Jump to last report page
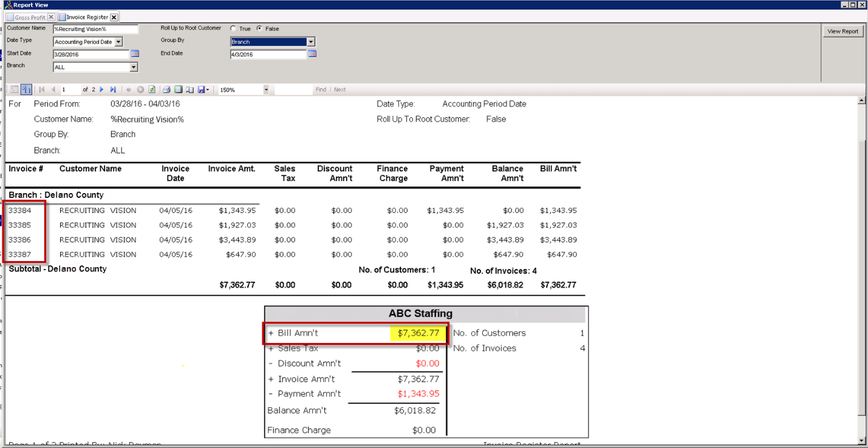Screen dimensions: 868x448 click(113, 89)
